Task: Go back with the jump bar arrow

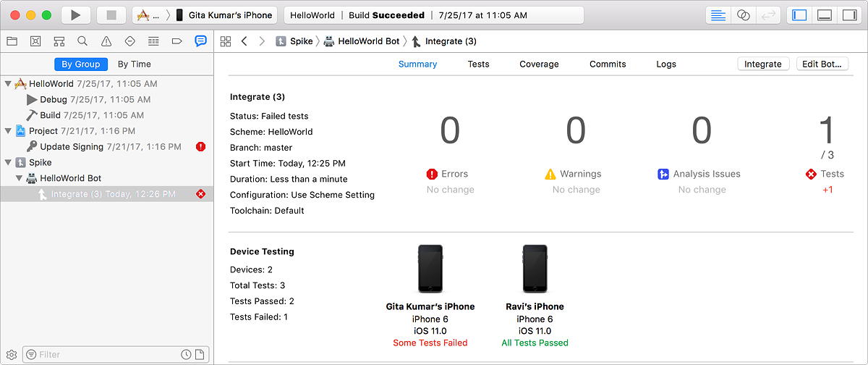Action: (244, 41)
